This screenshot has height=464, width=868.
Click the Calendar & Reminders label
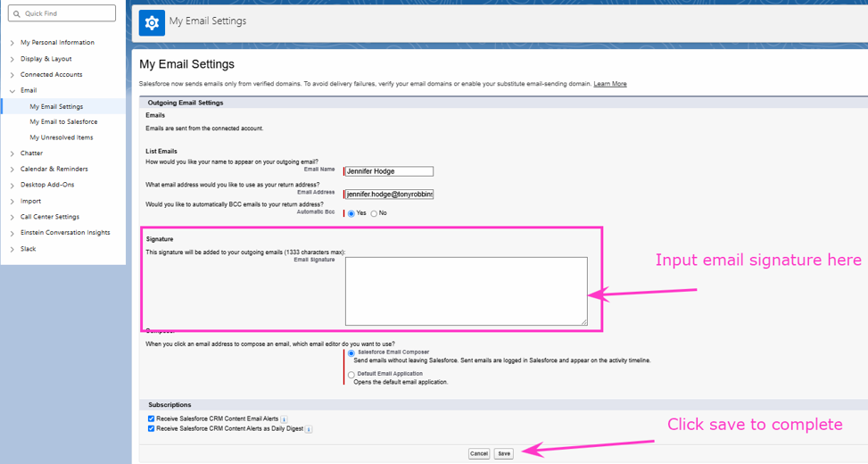pos(54,170)
